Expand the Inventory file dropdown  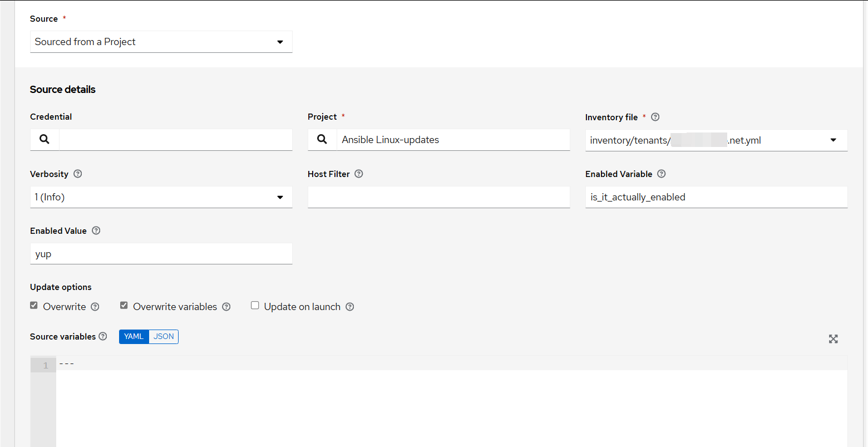pos(833,140)
